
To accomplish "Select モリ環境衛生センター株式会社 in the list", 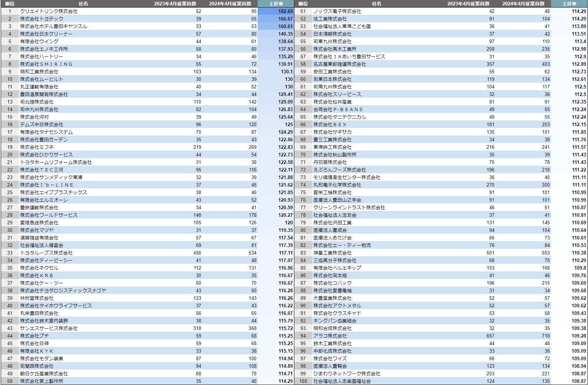I will 347,177.
